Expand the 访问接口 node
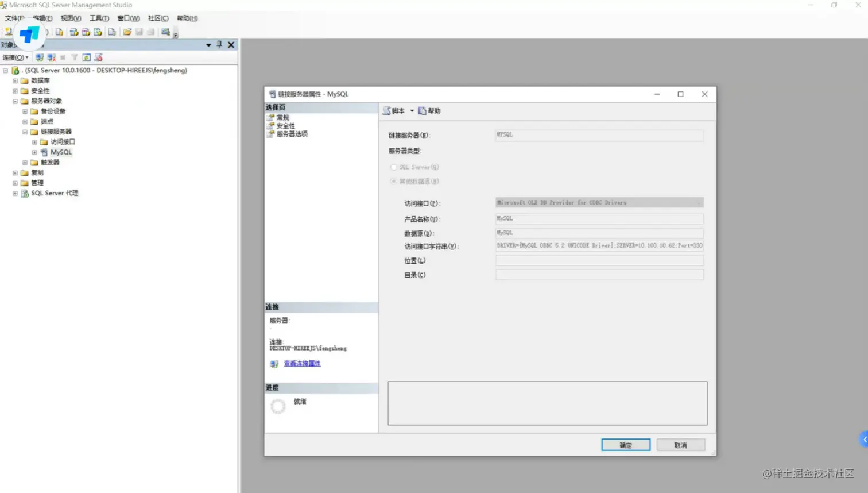This screenshot has width=868, height=493. (34, 142)
